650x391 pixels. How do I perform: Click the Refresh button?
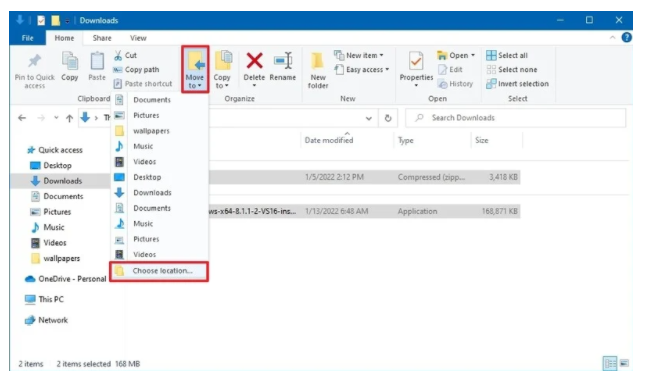pos(388,118)
